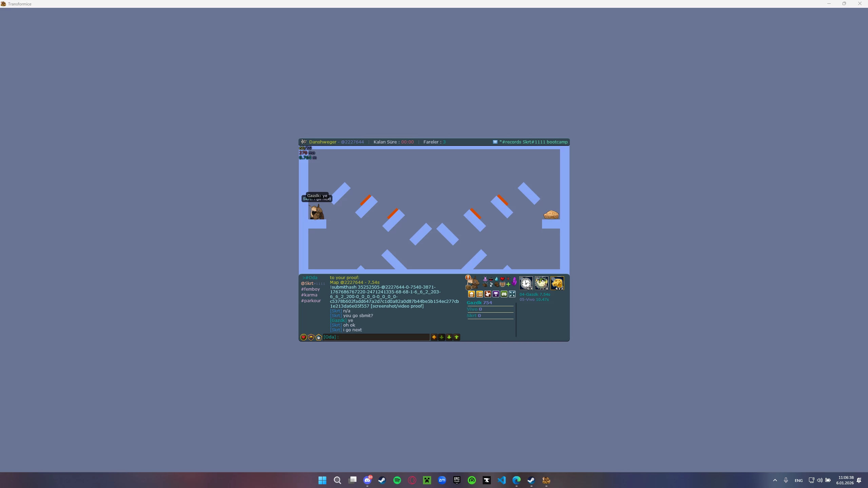Use the red angry mark emote
Viewport: 868px width, 488px height.
(x=508, y=279)
